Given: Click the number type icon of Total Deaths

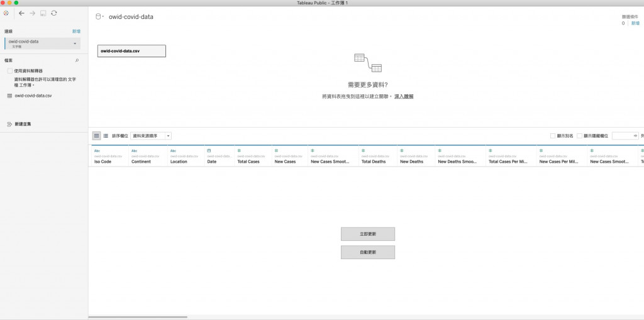Looking at the screenshot, I should tap(363, 151).
